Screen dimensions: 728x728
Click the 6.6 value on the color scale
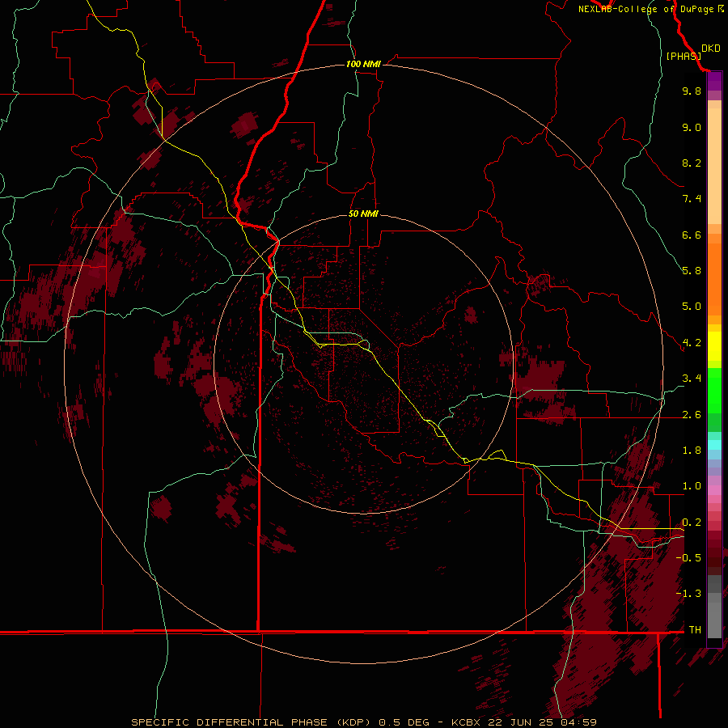[692, 235]
